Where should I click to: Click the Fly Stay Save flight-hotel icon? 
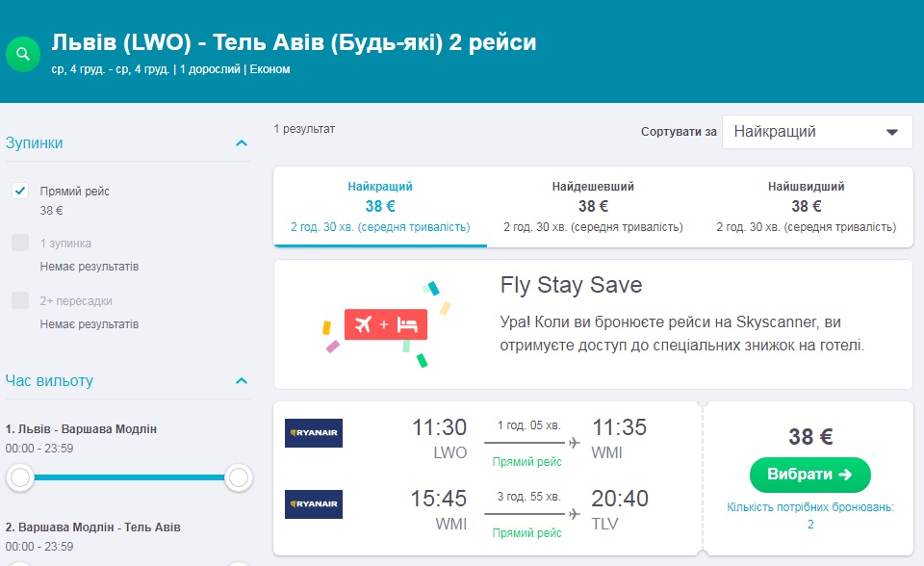385,324
